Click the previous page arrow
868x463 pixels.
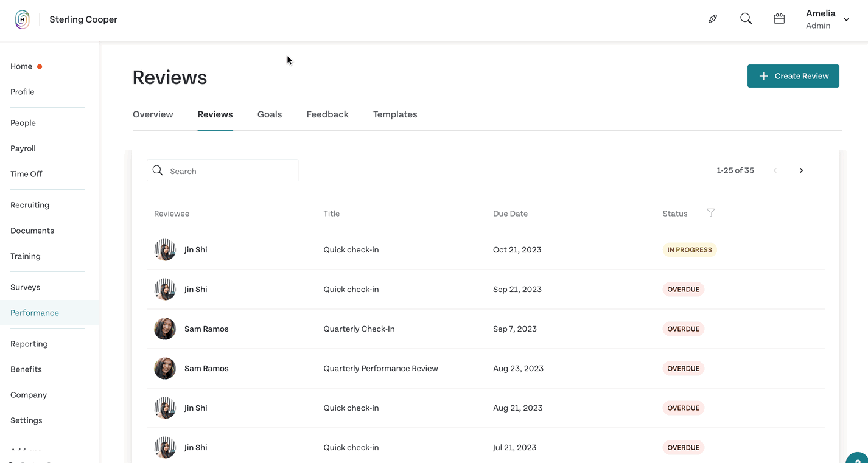click(x=775, y=170)
